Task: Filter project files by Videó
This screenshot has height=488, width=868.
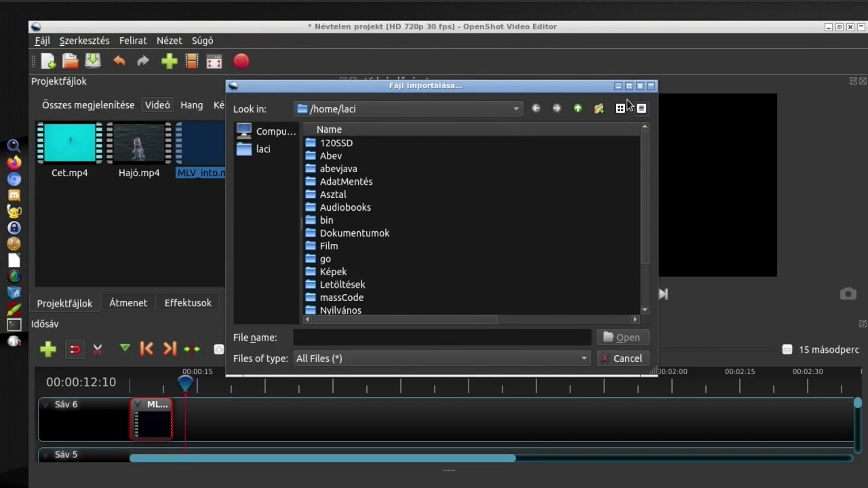Action: pos(157,105)
